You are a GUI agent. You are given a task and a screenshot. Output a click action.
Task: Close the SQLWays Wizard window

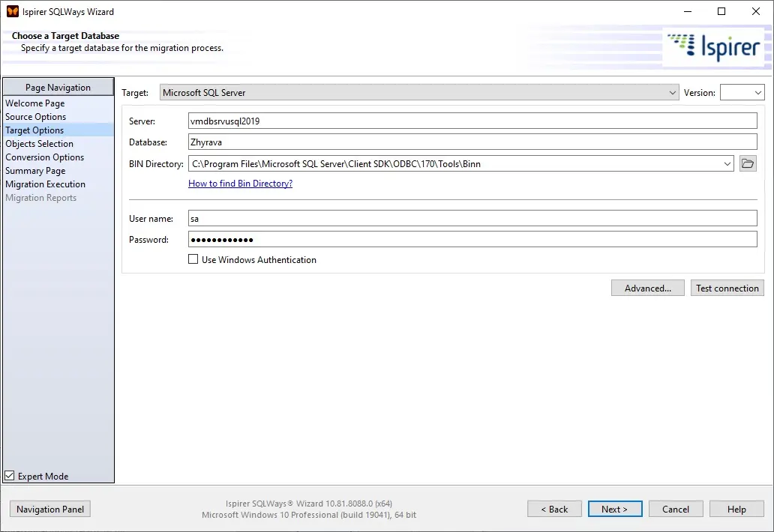pyautogui.click(x=756, y=11)
